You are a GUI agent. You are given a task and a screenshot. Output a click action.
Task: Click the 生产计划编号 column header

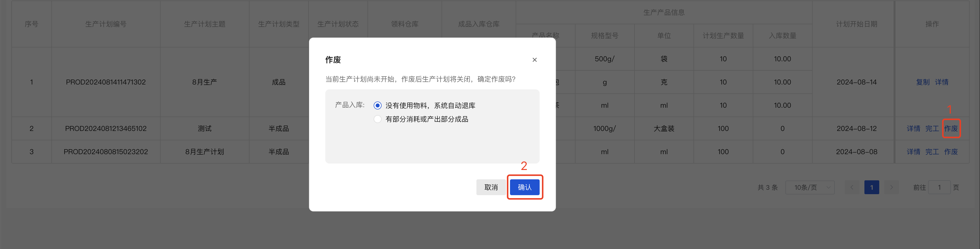(x=106, y=24)
